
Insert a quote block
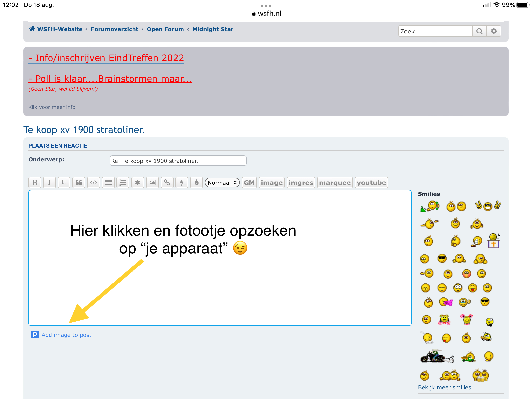(79, 183)
